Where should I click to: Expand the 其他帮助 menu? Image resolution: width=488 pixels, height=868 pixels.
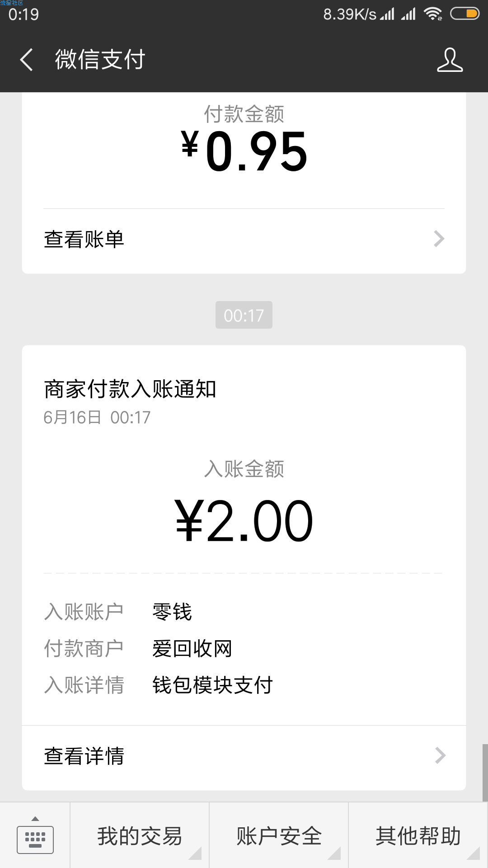(x=418, y=835)
